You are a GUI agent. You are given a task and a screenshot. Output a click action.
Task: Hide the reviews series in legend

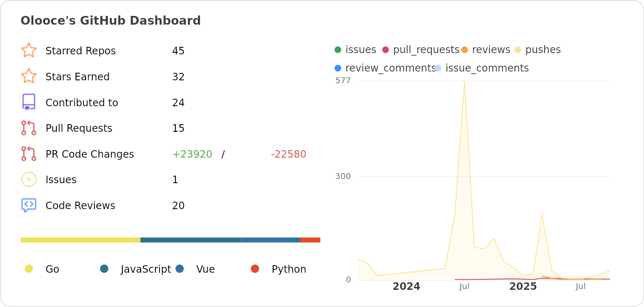click(486, 50)
